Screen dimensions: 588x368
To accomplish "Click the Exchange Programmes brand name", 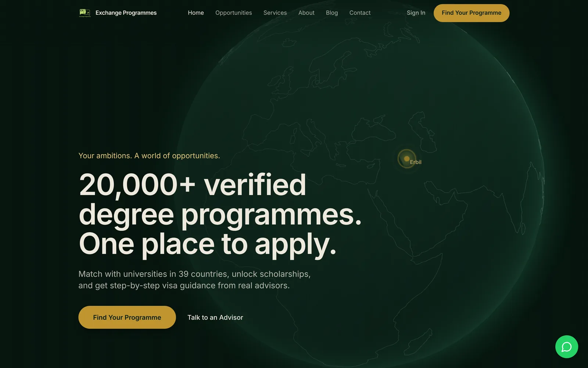I will coord(126,13).
